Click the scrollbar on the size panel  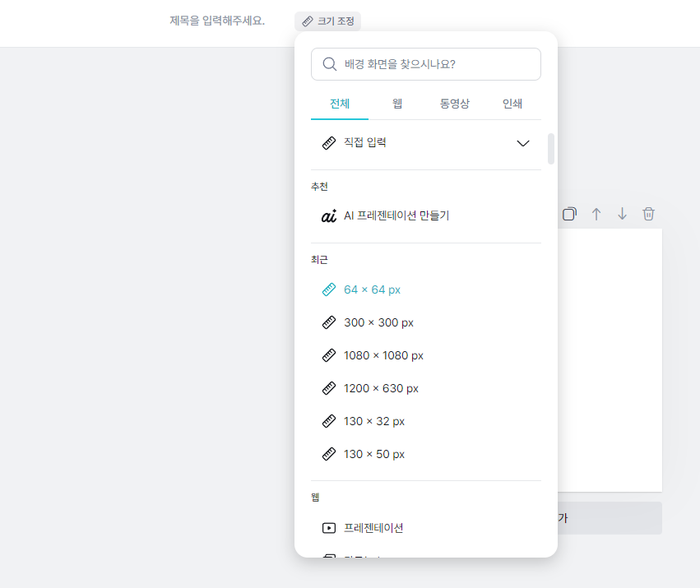tap(551, 148)
